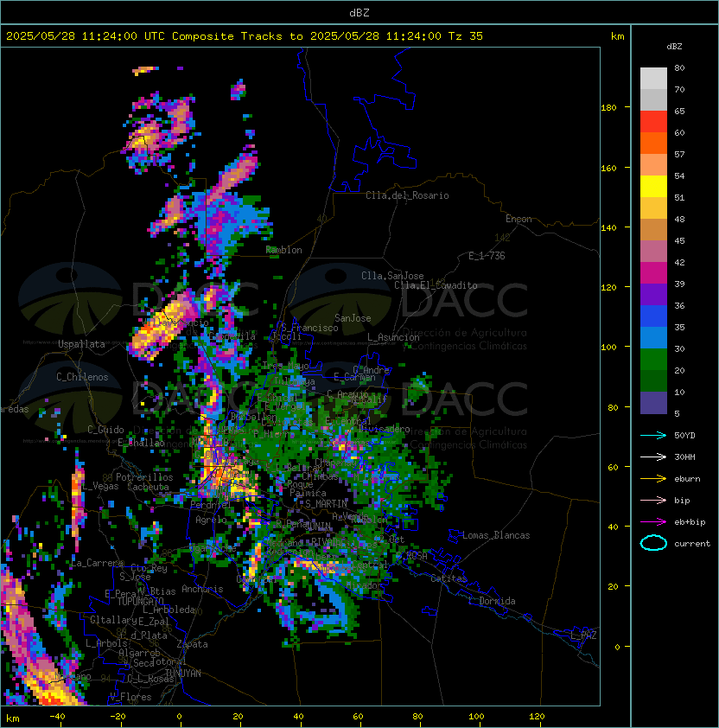Viewport: 719px width, 728px height.
Task: Select the yellow eburn arrow symbol
Action: tap(653, 479)
